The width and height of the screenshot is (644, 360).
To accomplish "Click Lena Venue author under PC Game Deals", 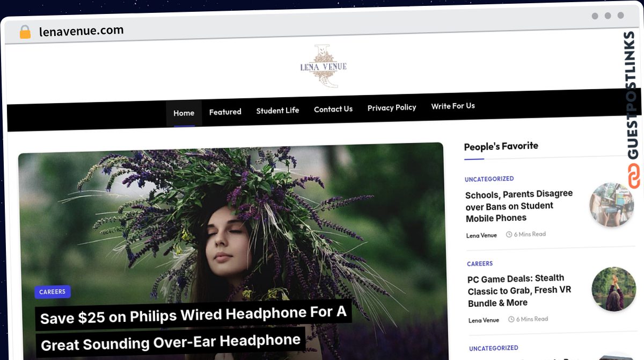I will click(x=484, y=320).
